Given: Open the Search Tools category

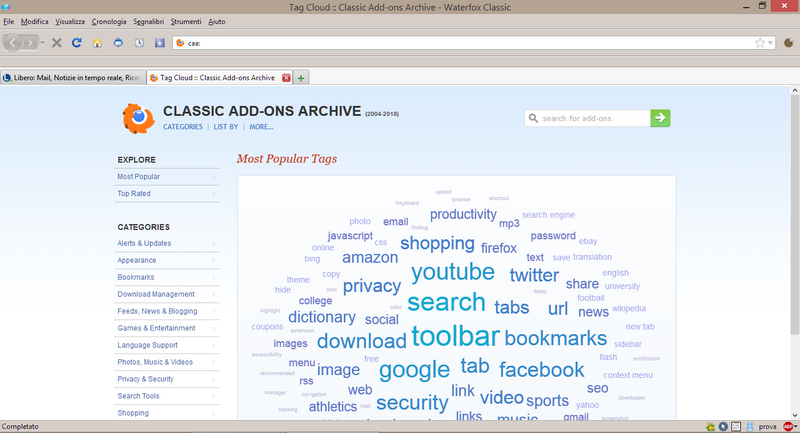Looking at the screenshot, I should 166,396.
